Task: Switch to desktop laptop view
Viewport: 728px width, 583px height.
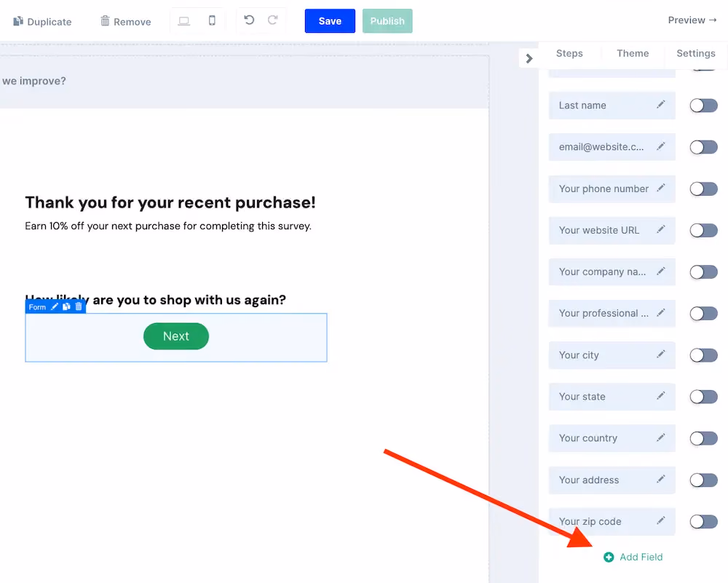Action: (x=184, y=21)
